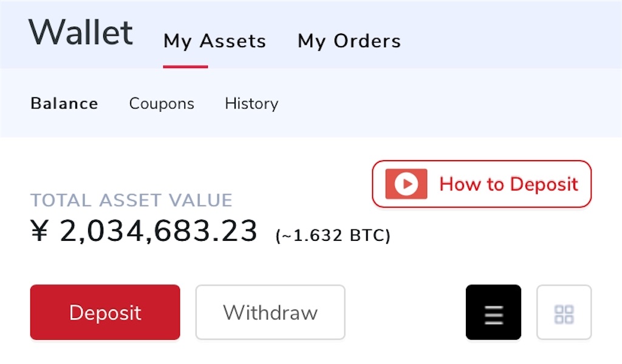Switch to grid view layout
622x364 pixels.
(564, 312)
